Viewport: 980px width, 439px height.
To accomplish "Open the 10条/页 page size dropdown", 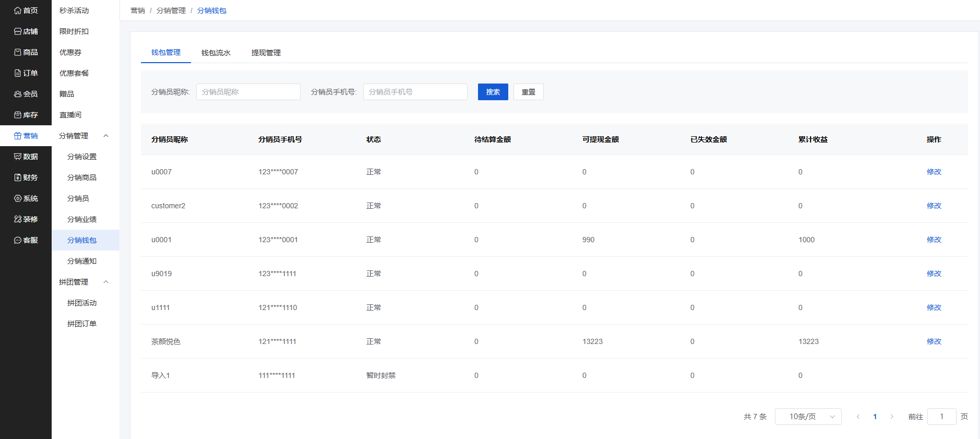I will pos(808,417).
